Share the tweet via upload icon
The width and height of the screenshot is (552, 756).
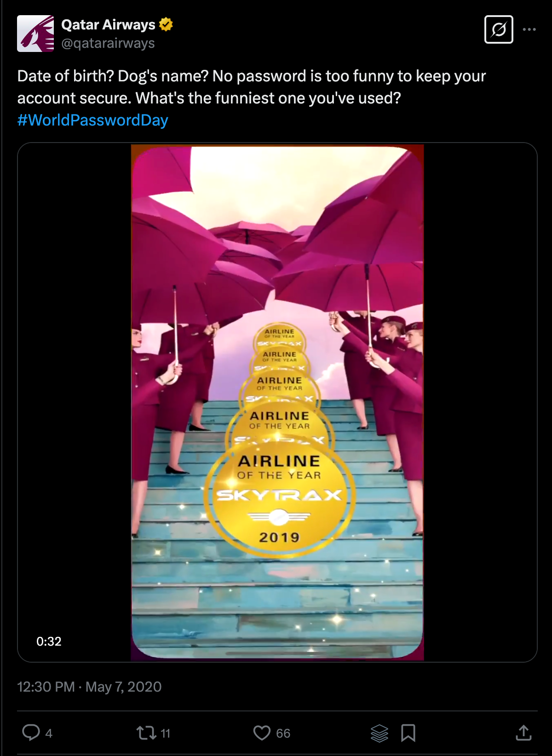523,733
